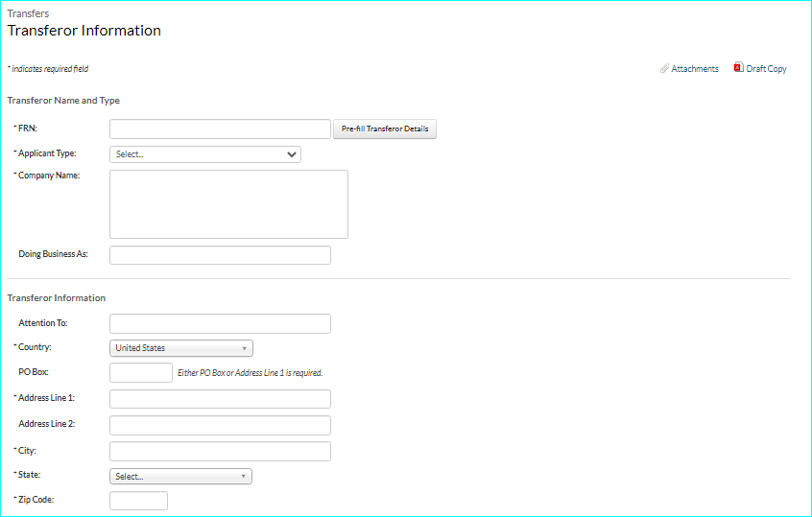Viewport: 812px width, 517px height.
Task: Click the 'Attention To:' label
Action: [43, 323]
